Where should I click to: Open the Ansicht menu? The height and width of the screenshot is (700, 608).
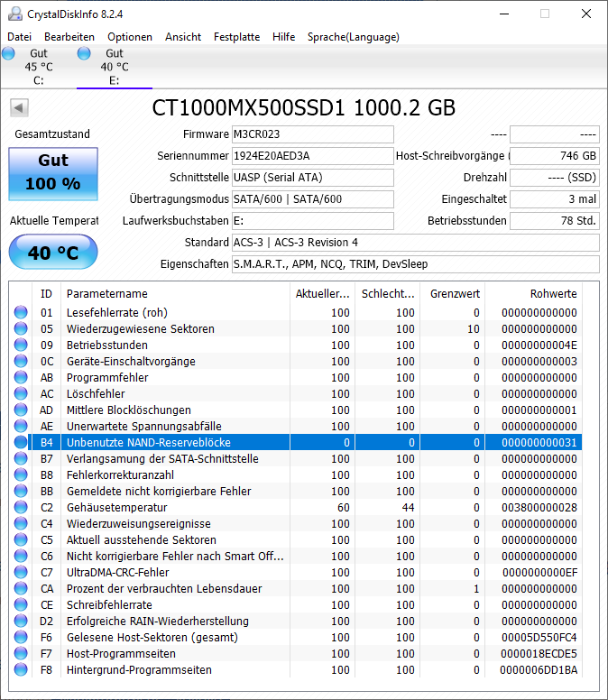point(183,37)
